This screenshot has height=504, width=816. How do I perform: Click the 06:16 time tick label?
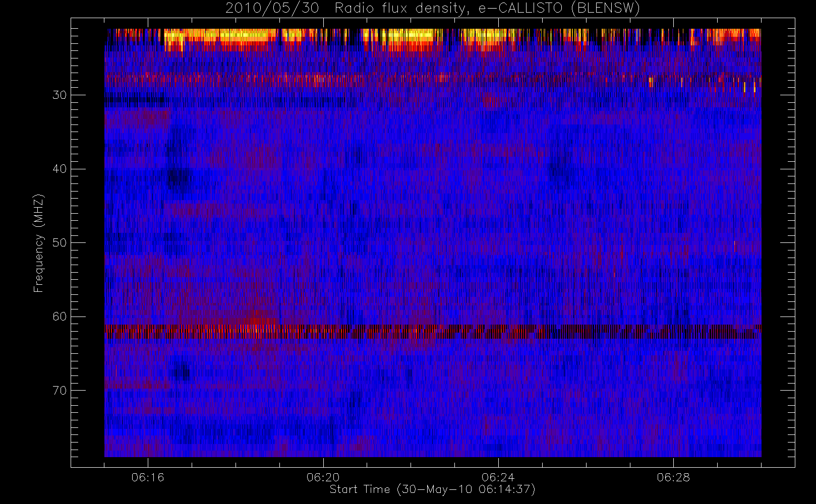tap(148, 477)
